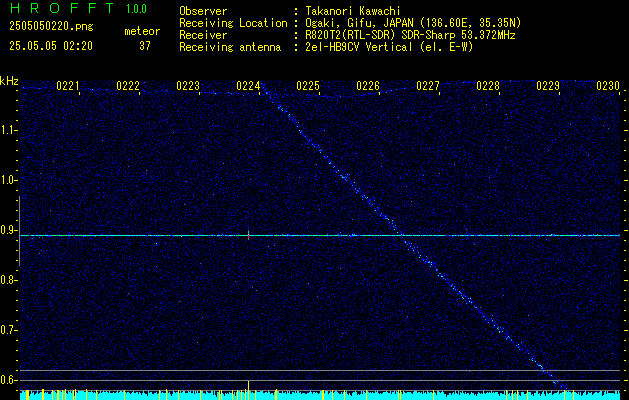Image resolution: width=629 pixels, height=400 pixels.
Task: Click the date 25.05.05 02:20
Action: pos(51,46)
